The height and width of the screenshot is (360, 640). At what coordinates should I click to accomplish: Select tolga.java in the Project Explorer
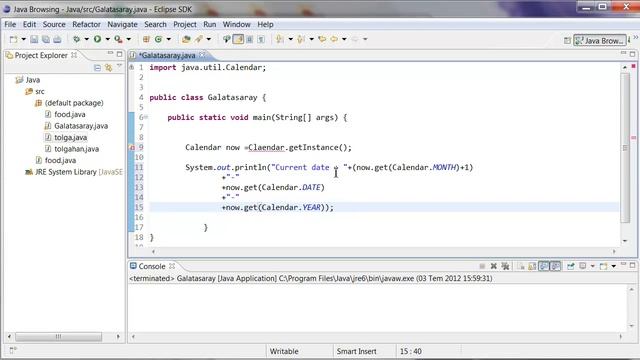[66, 137]
